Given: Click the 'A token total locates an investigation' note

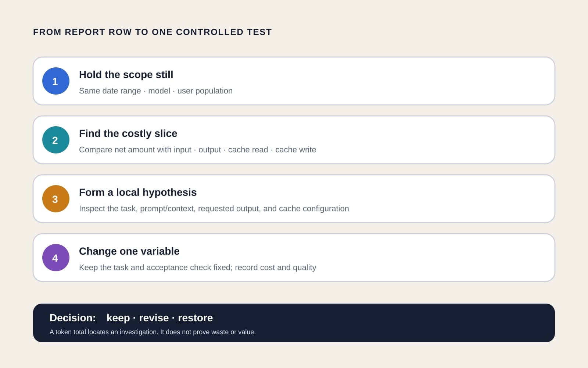Looking at the screenshot, I should click(153, 332).
